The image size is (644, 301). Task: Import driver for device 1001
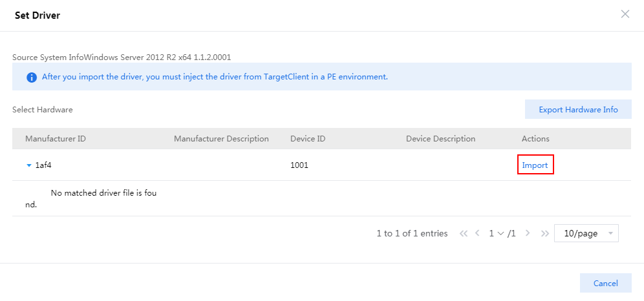tap(535, 165)
